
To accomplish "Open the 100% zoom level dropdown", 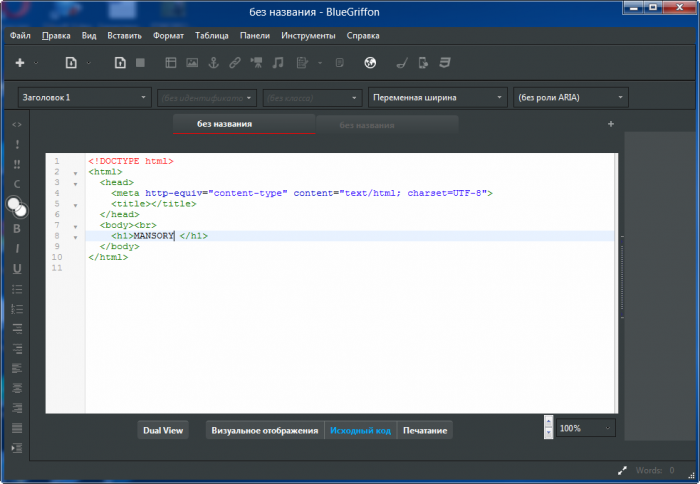I will [585, 428].
